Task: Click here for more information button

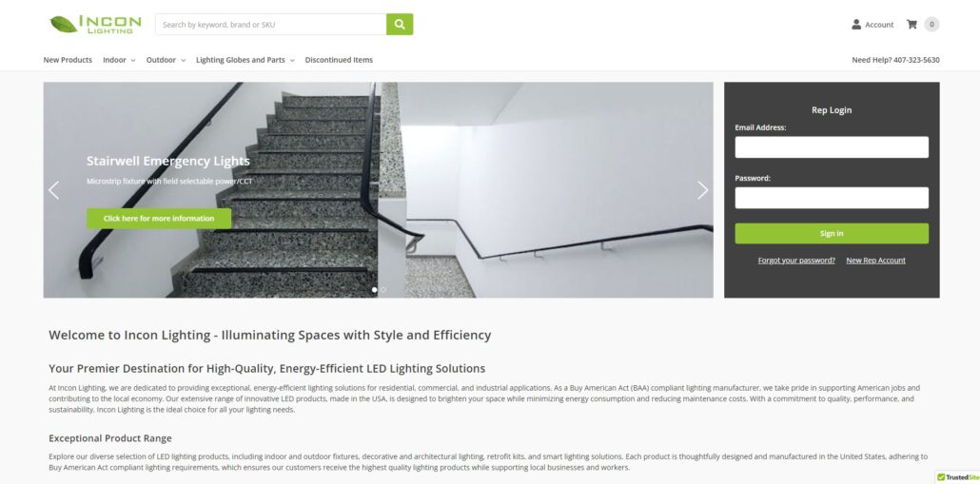Action: click(x=159, y=219)
